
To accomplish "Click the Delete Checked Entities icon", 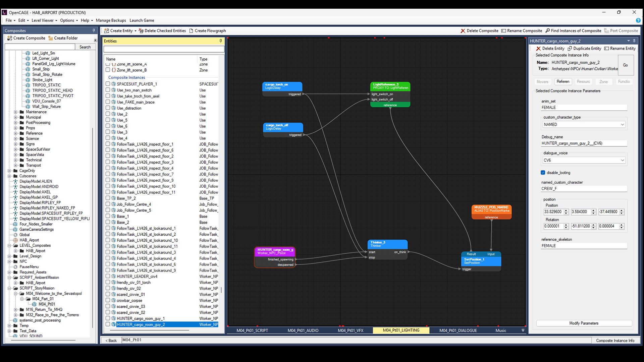I will 141,31.
